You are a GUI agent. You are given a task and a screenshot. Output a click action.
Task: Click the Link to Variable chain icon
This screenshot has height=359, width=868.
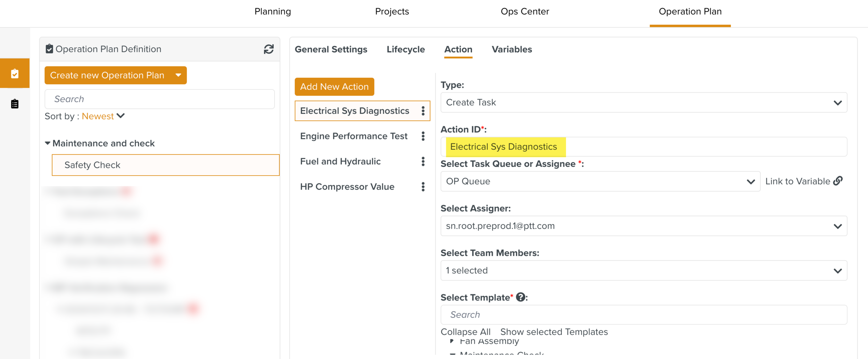(x=838, y=181)
